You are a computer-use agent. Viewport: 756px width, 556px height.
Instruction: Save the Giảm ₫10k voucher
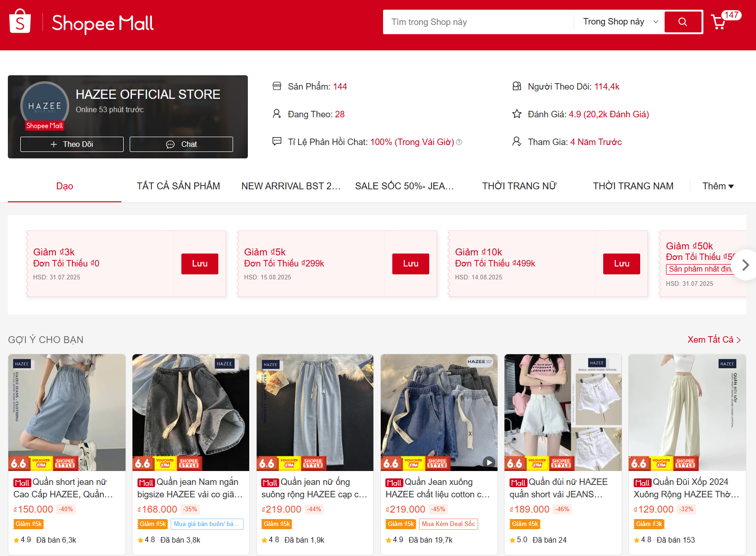pyautogui.click(x=622, y=264)
